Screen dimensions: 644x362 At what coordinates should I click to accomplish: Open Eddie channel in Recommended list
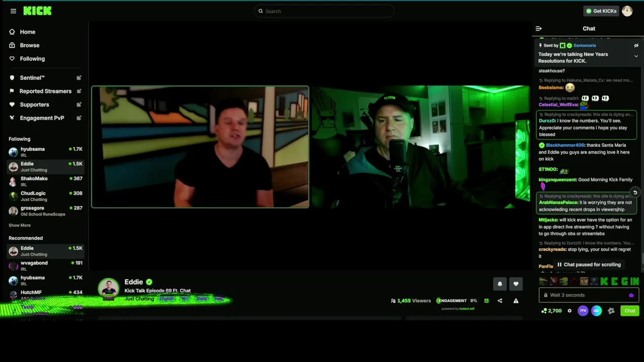(45, 251)
